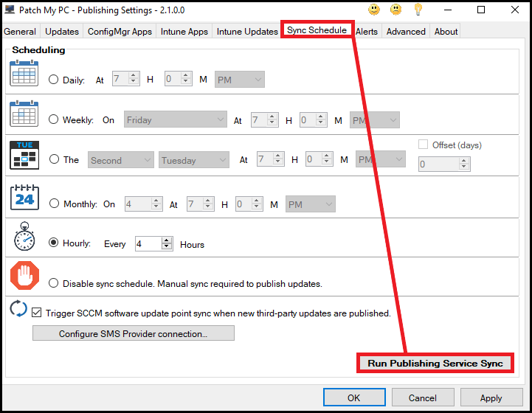Open the Tuesday weekday dropdown
The height and width of the screenshot is (413, 532).
[194, 160]
